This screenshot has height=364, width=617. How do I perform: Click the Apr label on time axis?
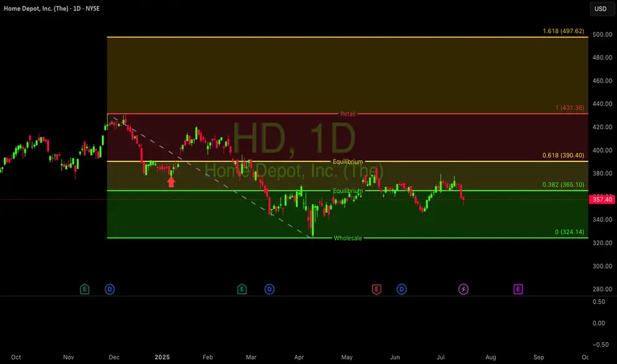[x=299, y=357]
